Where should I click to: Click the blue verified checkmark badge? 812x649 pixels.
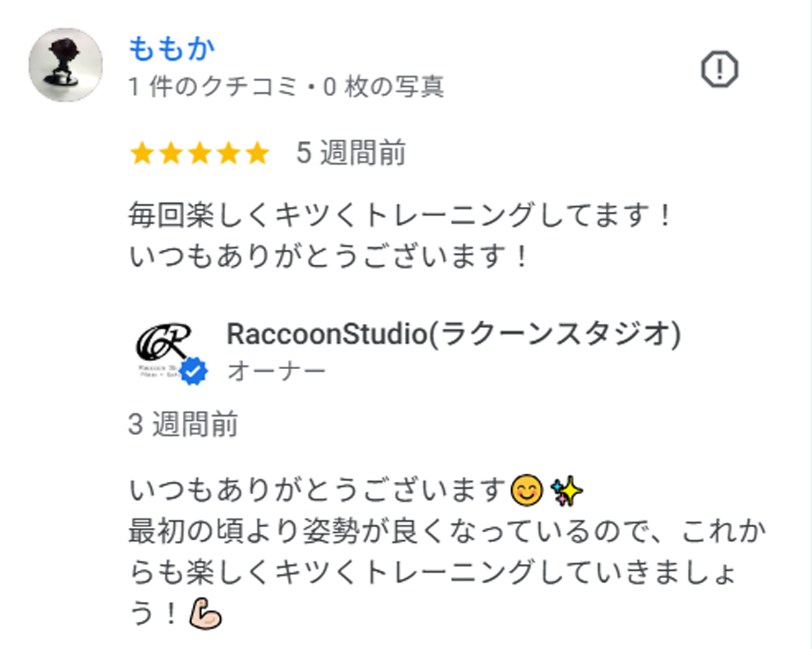pos(193,371)
